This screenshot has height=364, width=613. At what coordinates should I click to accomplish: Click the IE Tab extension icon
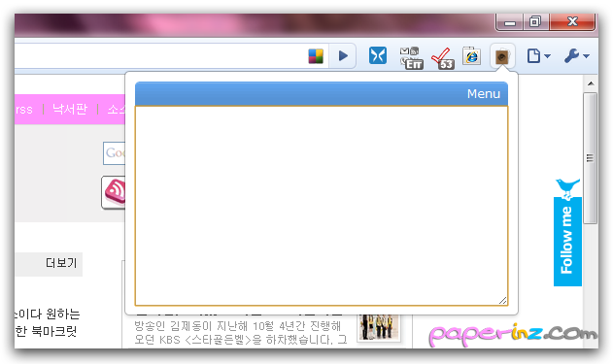471,56
